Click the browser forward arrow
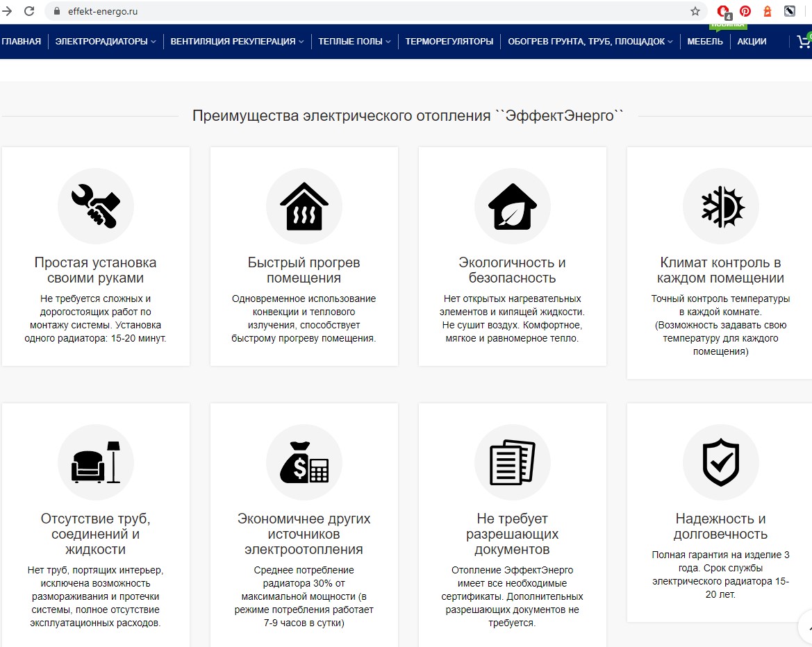This screenshot has height=647, width=812. pos(6,11)
